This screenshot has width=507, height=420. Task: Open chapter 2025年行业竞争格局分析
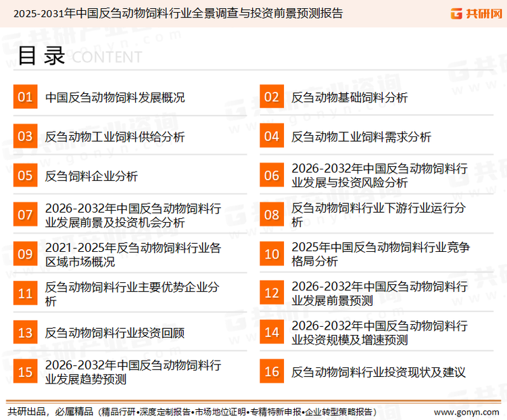(x=381, y=254)
